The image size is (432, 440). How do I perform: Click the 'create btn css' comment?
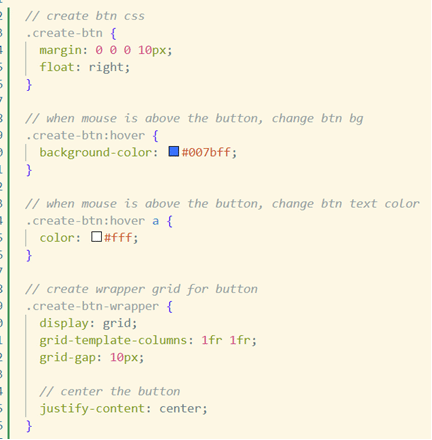pos(85,16)
